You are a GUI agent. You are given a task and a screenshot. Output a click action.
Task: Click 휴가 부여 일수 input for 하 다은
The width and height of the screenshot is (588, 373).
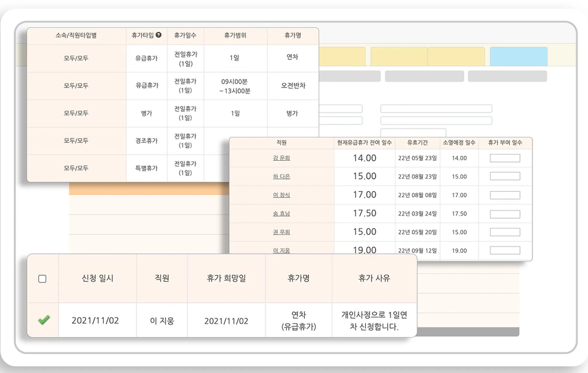click(x=505, y=176)
